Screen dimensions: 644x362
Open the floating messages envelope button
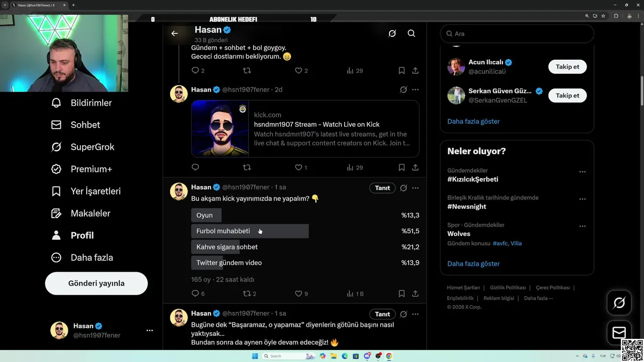tap(619, 333)
